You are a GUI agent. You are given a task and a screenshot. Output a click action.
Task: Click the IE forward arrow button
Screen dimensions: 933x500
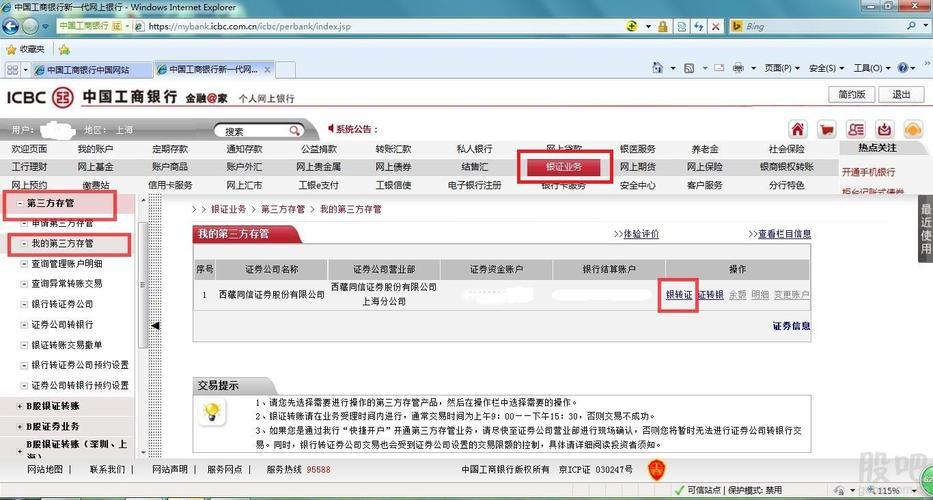pos(30,26)
